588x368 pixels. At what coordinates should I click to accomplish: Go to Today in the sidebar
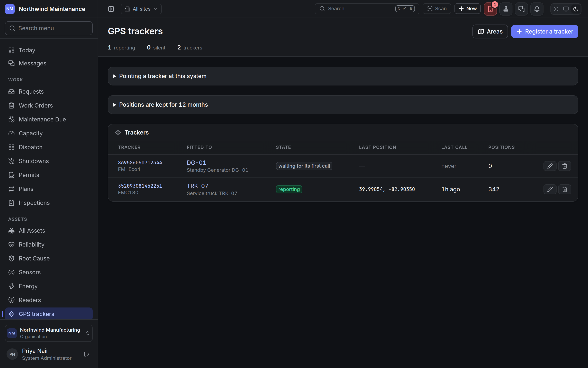coord(49,50)
